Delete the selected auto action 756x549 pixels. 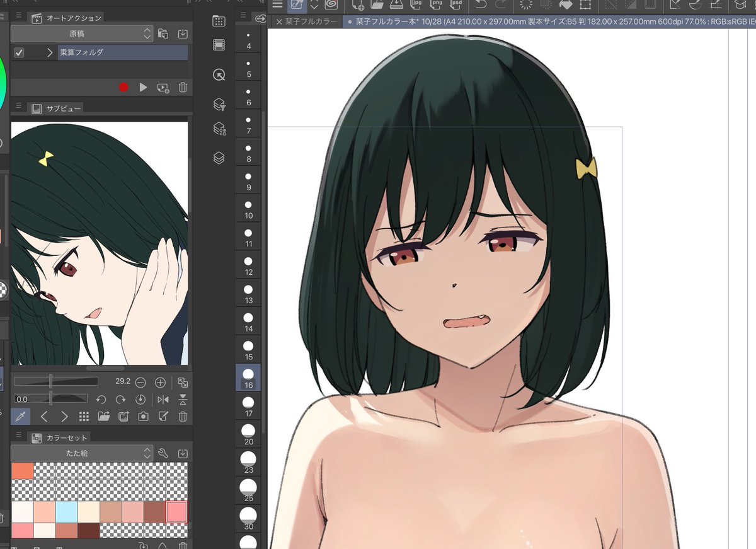pyautogui.click(x=183, y=88)
